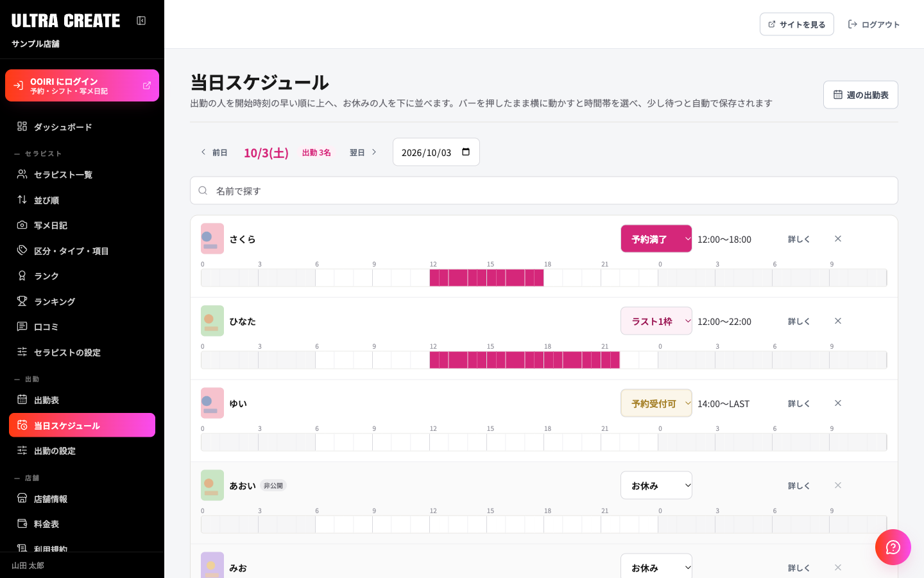
Task: Open the help chat bubble button
Action: click(x=893, y=547)
